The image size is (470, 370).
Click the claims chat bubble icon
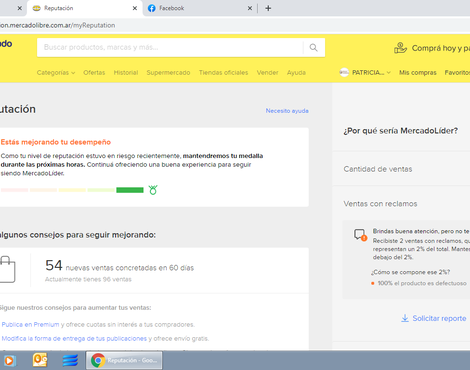point(360,235)
